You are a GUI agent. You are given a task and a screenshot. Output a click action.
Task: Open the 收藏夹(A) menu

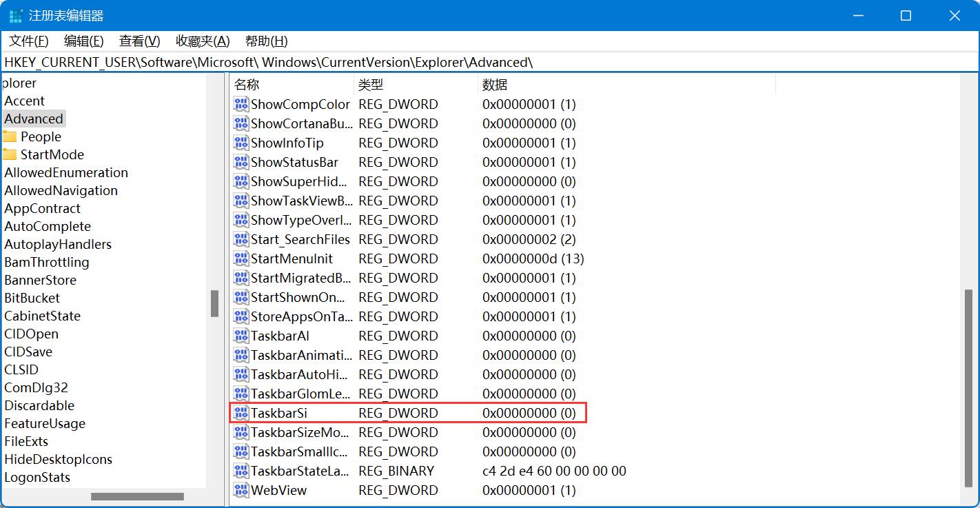(203, 41)
